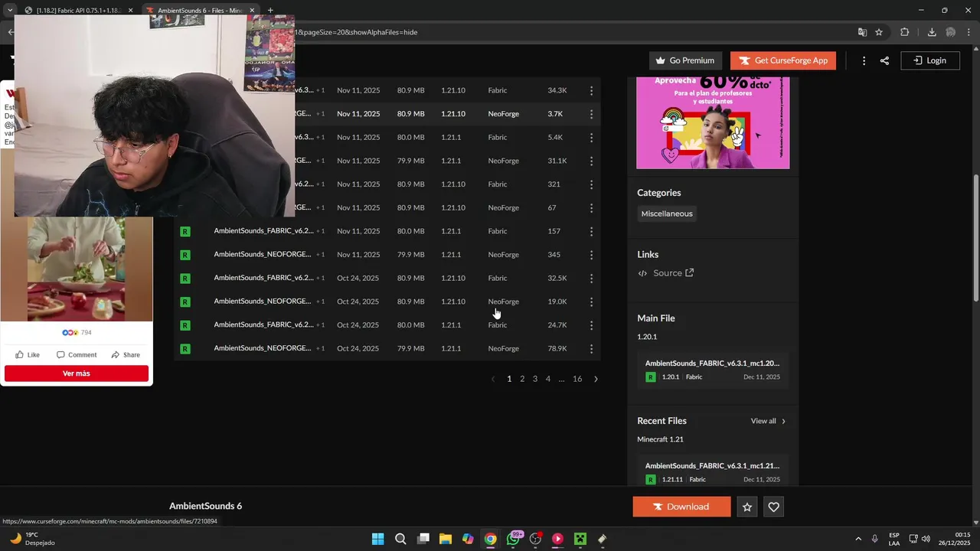This screenshot has height=551, width=980.
Task: Open WhatsApp from the taskbar
Action: [x=513, y=539]
